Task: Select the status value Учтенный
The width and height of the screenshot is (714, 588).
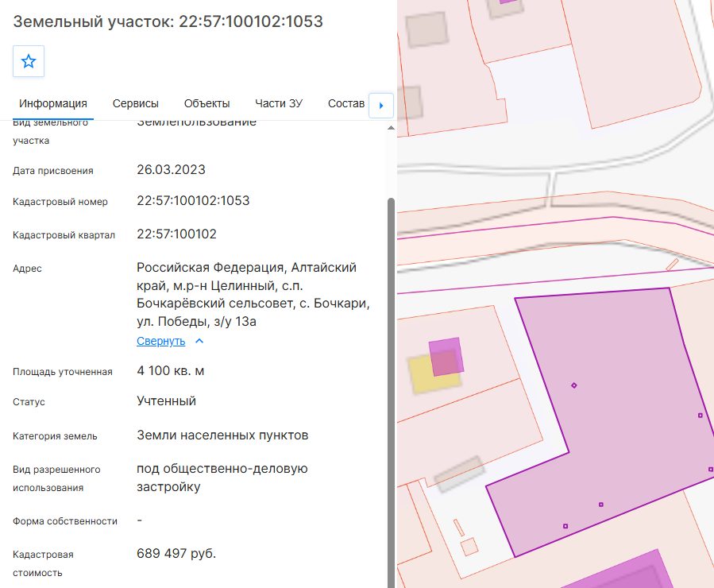Action: point(166,400)
